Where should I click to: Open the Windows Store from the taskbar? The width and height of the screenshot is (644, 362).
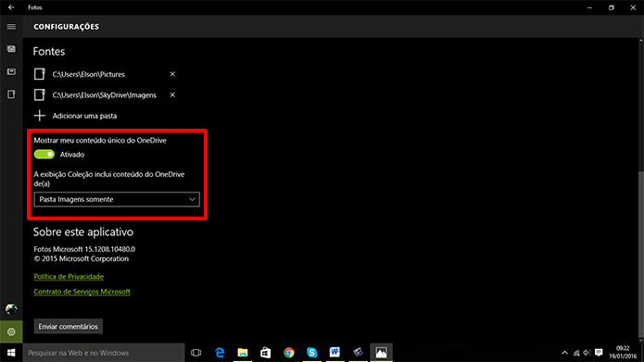(266, 353)
